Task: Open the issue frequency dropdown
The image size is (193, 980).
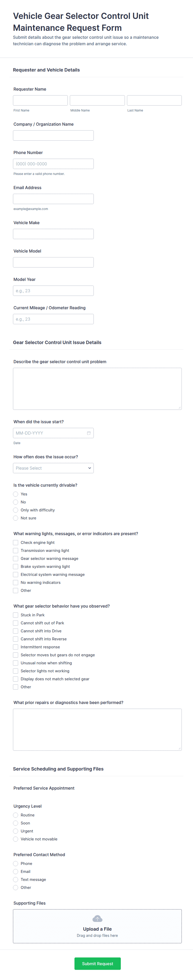Action: coord(53,468)
